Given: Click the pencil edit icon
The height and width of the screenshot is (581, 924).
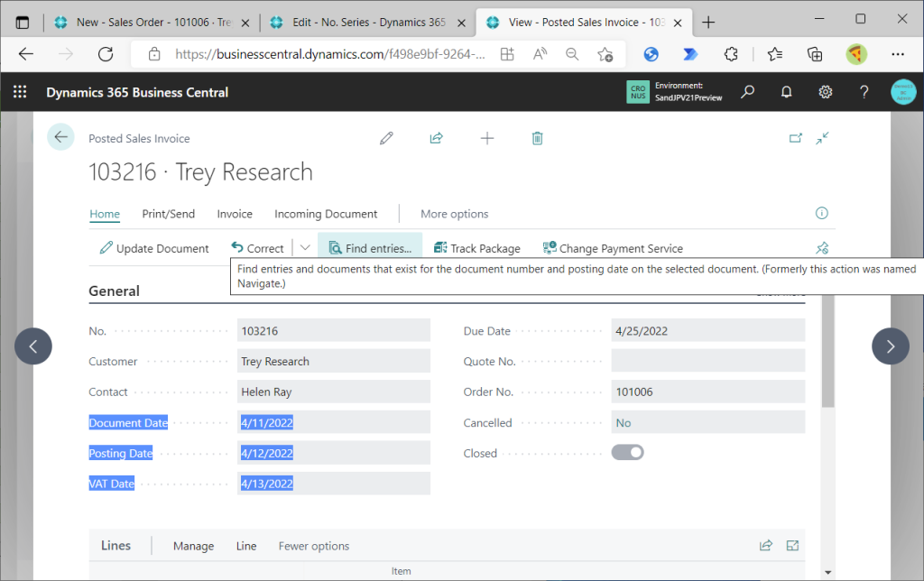Looking at the screenshot, I should point(386,138).
